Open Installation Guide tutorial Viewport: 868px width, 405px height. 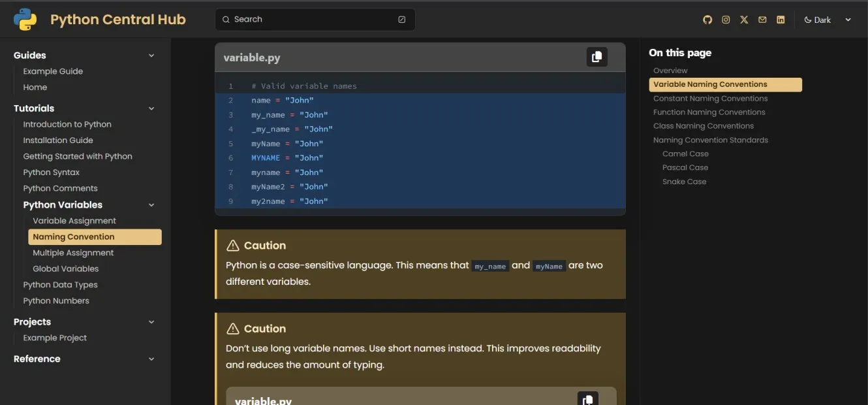click(x=58, y=140)
